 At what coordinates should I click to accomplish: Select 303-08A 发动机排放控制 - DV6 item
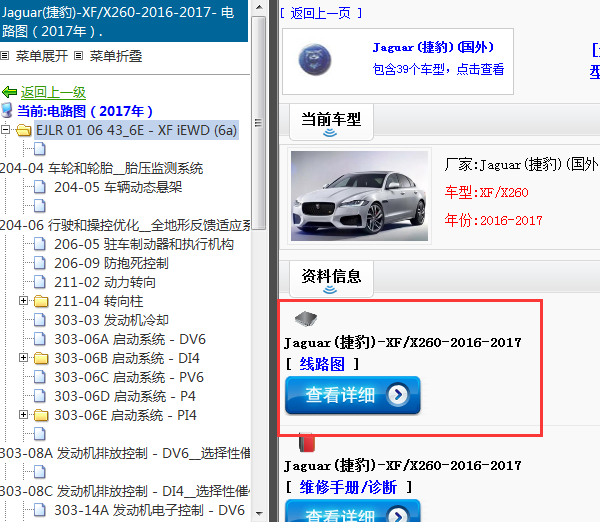pyautogui.click(x=125, y=453)
